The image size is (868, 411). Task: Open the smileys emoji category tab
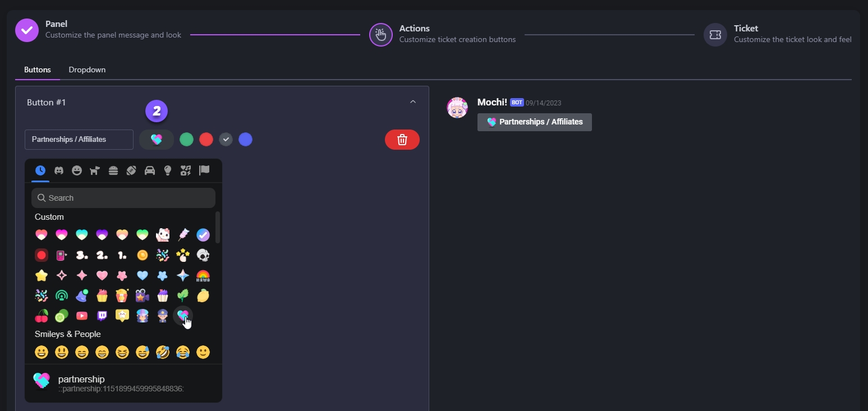(77, 170)
